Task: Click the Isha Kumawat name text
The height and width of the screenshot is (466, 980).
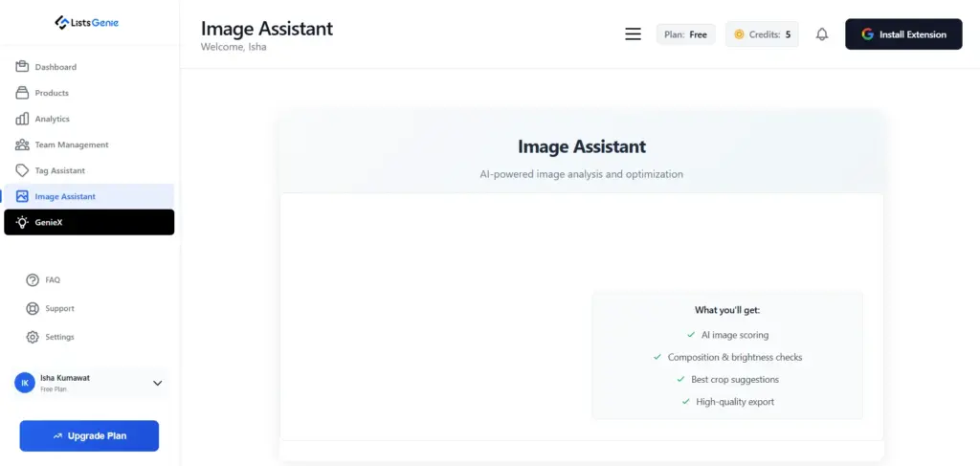Action: coord(65,378)
